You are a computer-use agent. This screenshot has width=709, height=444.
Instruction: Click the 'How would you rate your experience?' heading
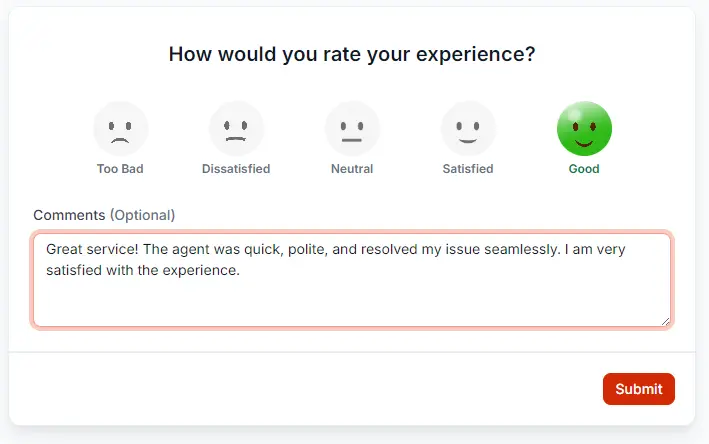(x=352, y=54)
